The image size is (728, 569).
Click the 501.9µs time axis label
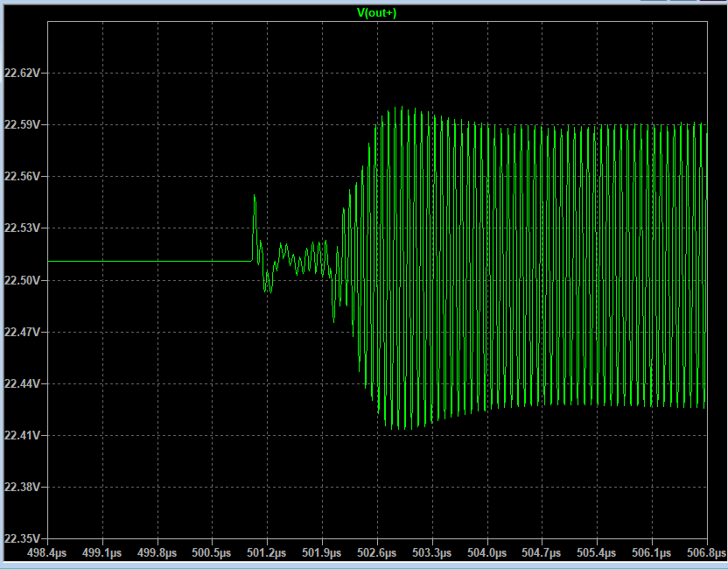coord(322,552)
